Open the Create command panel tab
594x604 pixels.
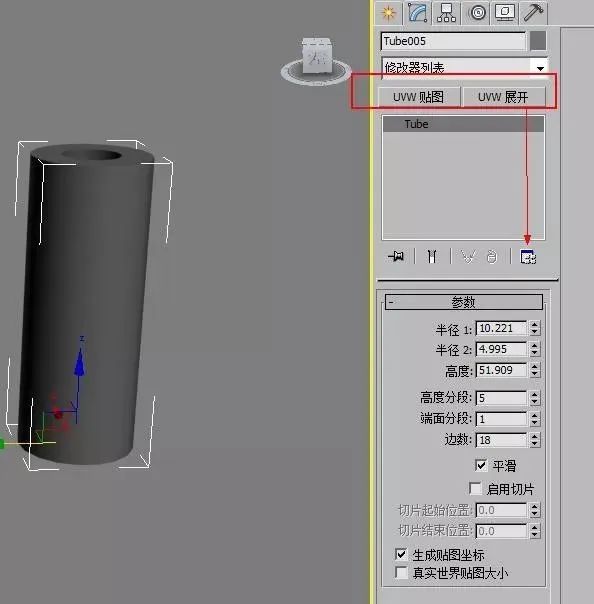388,13
